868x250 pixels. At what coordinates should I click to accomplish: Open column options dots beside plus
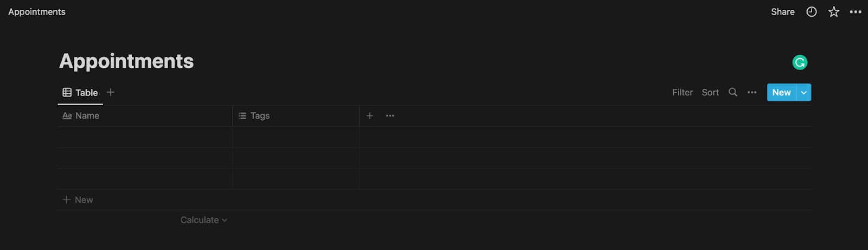(x=390, y=116)
